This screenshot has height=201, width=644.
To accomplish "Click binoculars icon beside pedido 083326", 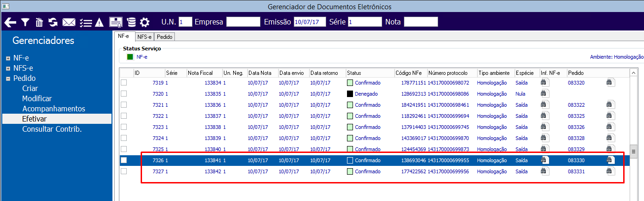I will pyautogui.click(x=611, y=127).
